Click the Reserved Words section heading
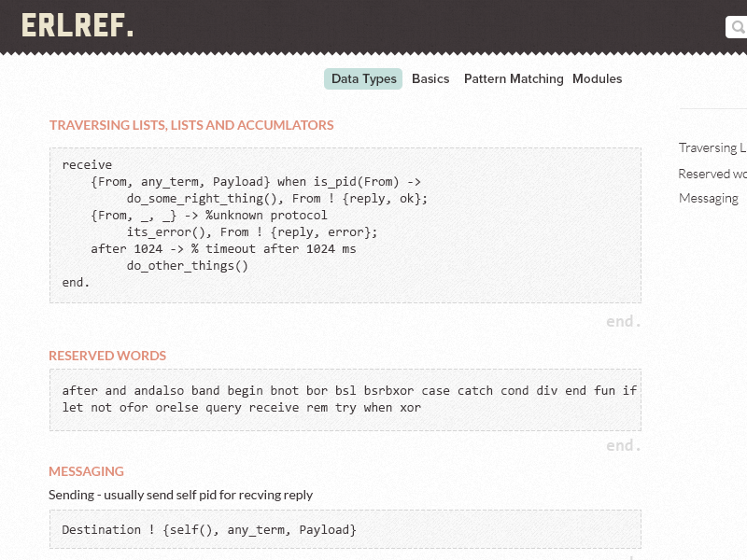The image size is (747, 560). [107, 356]
